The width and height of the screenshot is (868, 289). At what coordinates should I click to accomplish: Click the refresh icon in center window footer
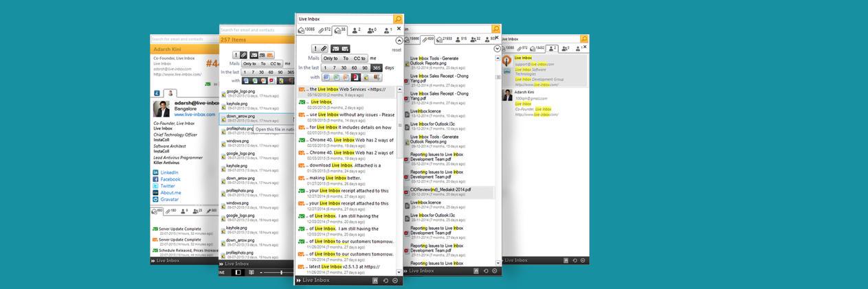386,280
